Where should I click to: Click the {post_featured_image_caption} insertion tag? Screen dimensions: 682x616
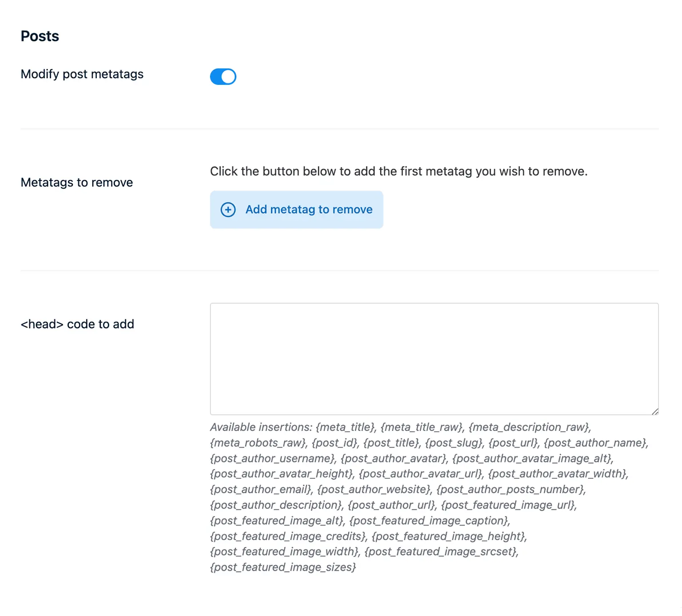pyautogui.click(x=429, y=521)
